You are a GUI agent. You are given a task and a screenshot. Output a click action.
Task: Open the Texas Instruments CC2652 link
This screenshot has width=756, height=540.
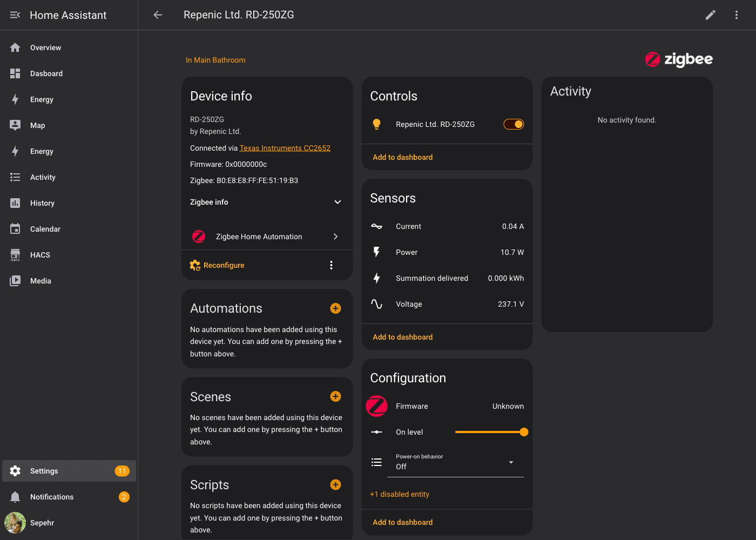point(285,148)
